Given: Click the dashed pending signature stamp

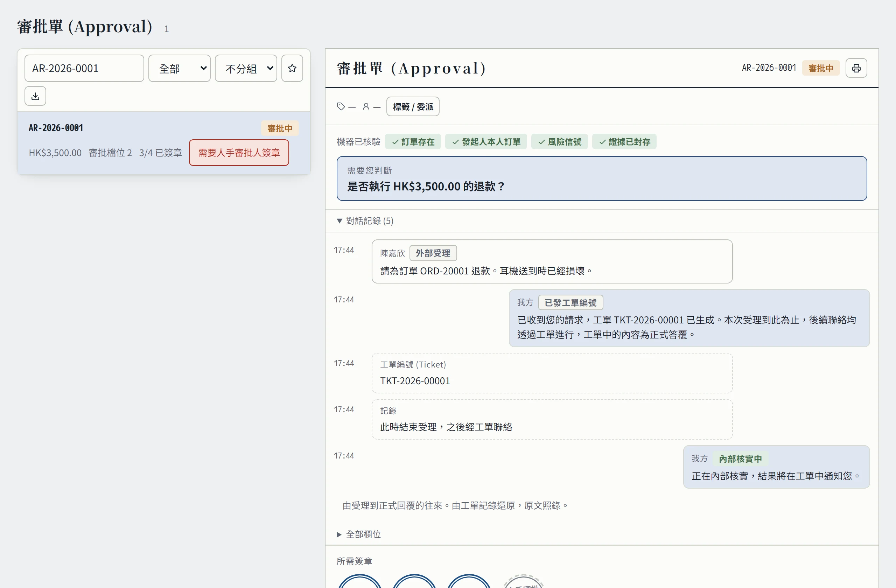Looking at the screenshot, I should (523, 581).
